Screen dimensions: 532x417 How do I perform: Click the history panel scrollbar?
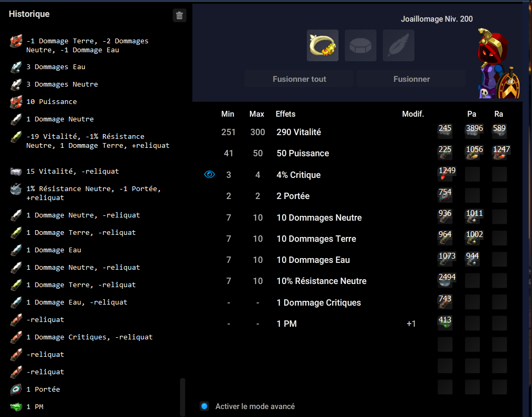coord(182,396)
